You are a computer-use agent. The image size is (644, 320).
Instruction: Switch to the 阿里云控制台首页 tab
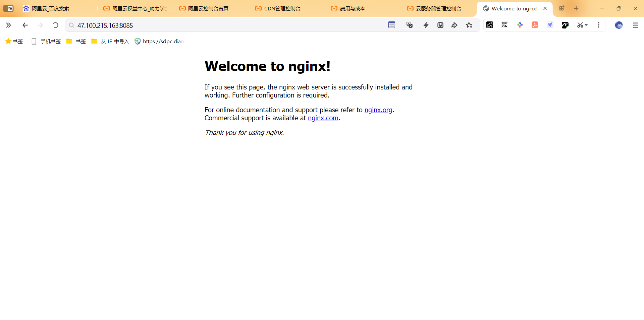pos(211,8)
